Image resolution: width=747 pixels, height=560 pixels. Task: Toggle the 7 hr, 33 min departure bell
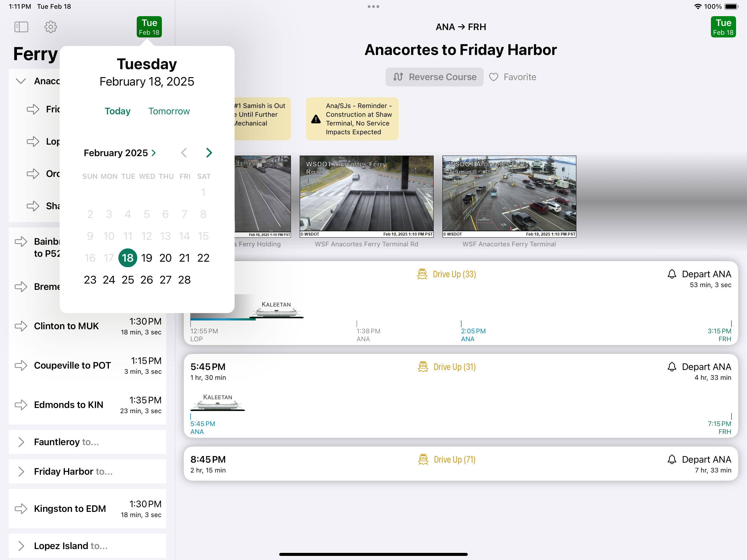(672, 459)
